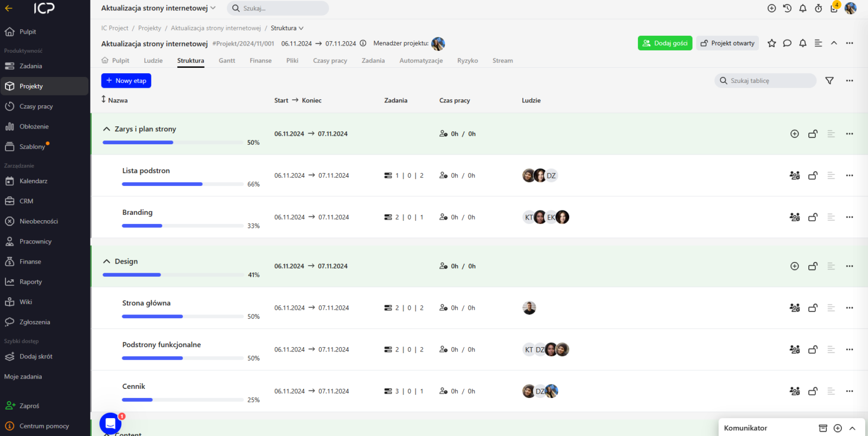Toggle lock on Cennik row
Viewport: 868px width, 436px height.
click(813, 392)
